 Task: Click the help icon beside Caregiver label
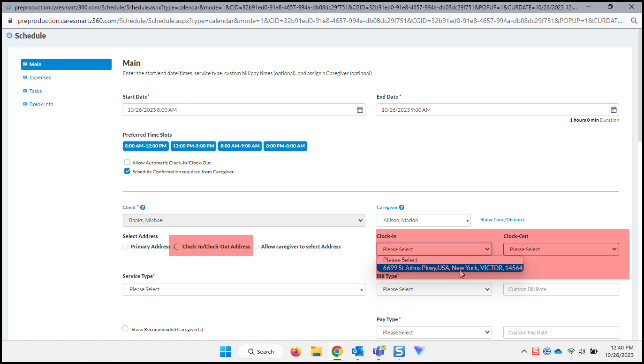(402, 208)
